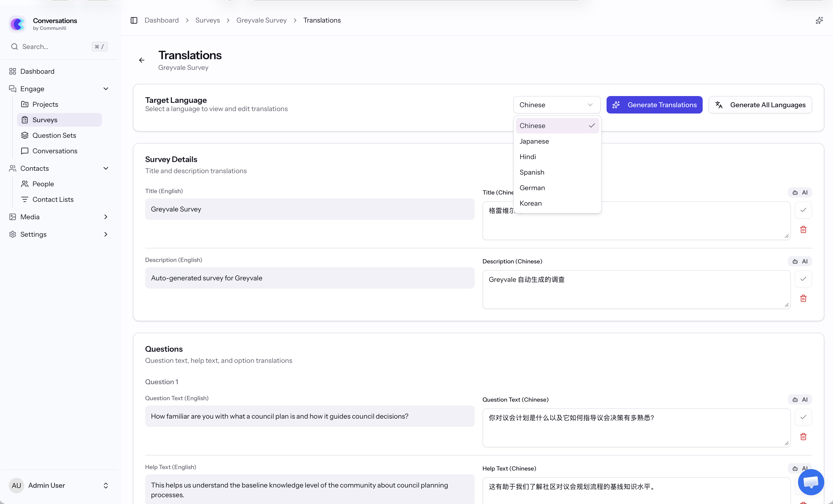Click Generate All Languages button
The height and width of the screenshot is (504, 833).
(760, 105)
